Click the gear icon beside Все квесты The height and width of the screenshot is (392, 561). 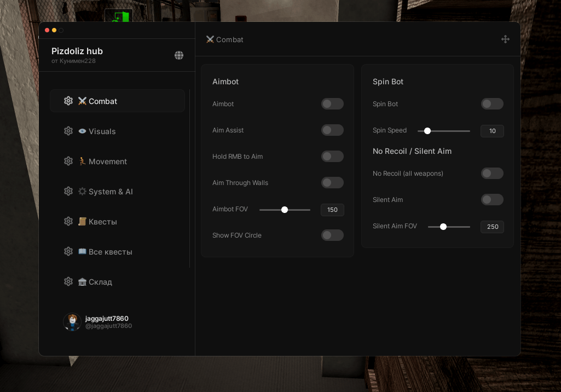68,251
